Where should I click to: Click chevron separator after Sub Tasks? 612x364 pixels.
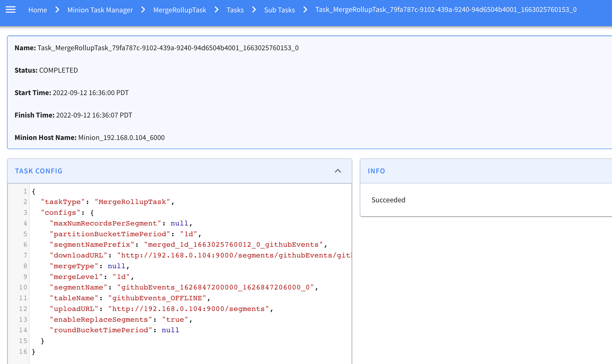305,10
